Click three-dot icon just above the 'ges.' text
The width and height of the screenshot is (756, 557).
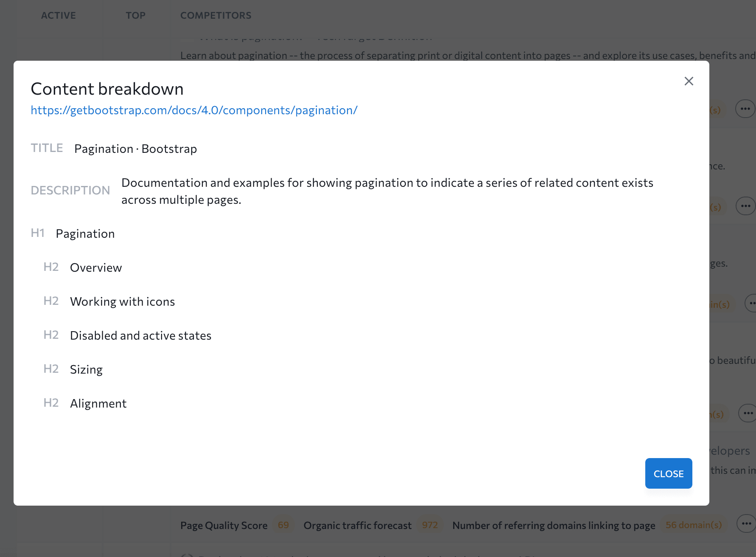[745, 206]
